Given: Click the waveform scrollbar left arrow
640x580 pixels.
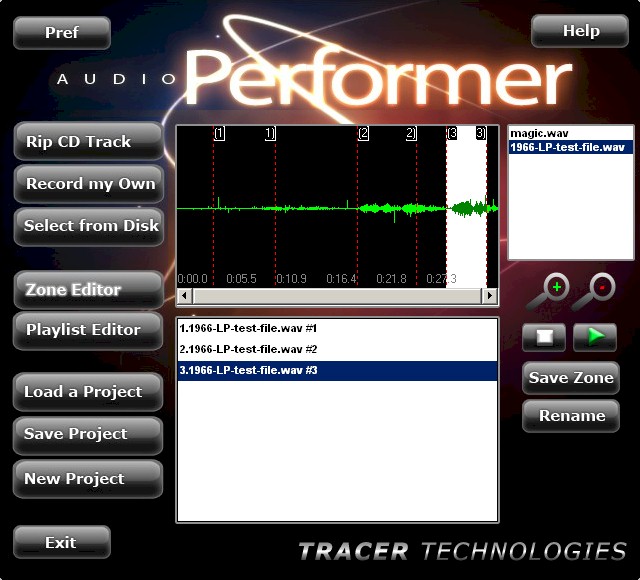Looking at the screenshot, I should 184,295.
